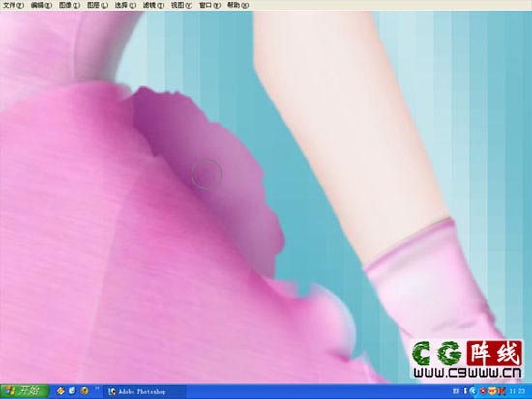532x399 pixels.
Task: Click the language bar indicator in tray
Action: pyautogui.click(x=456, y=391)
